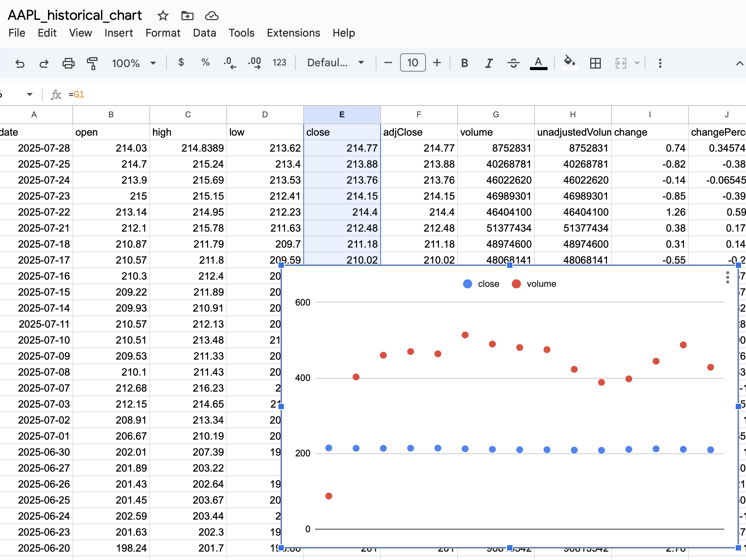The height and width of the screenshot is (560, 746).
Task: Open the chart's three-dot options menu
Action: tap(727, 277)
